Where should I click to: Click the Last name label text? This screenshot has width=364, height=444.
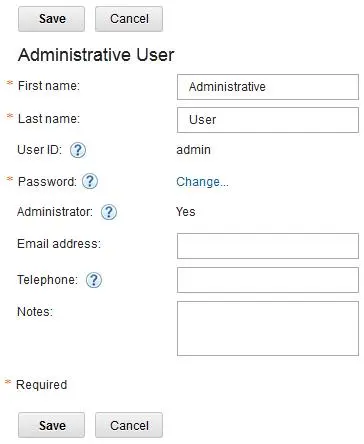(x=49, y=119)
